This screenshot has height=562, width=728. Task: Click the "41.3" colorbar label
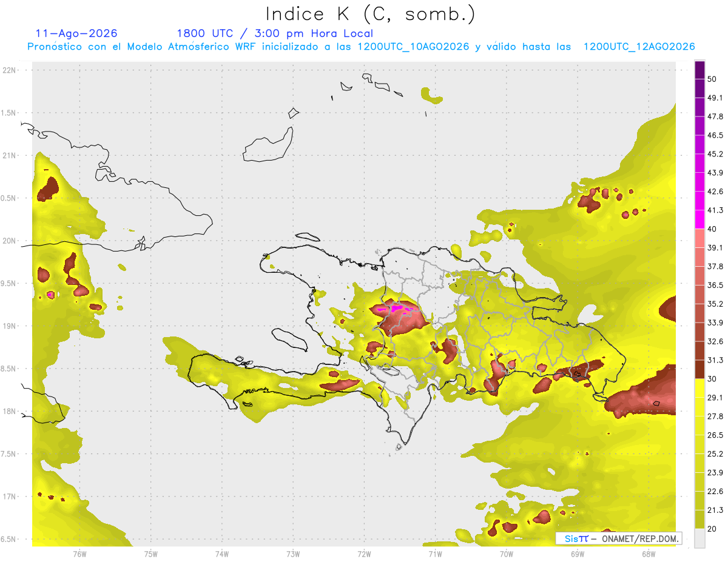click(715, 210)
